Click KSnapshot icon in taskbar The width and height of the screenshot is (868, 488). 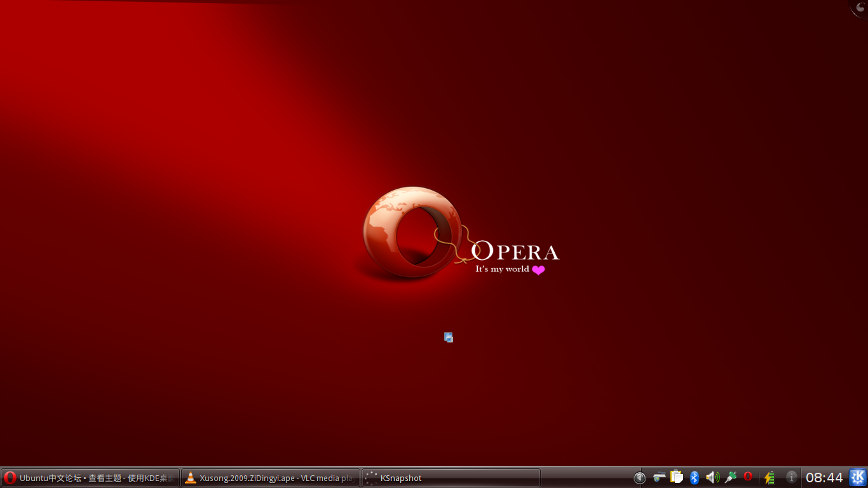coord(371,478)
